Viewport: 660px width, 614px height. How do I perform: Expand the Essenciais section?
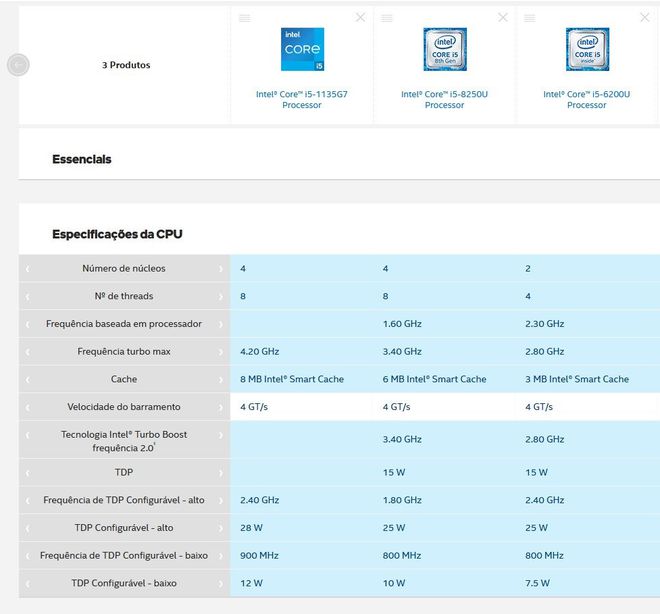tap(82, 159)
